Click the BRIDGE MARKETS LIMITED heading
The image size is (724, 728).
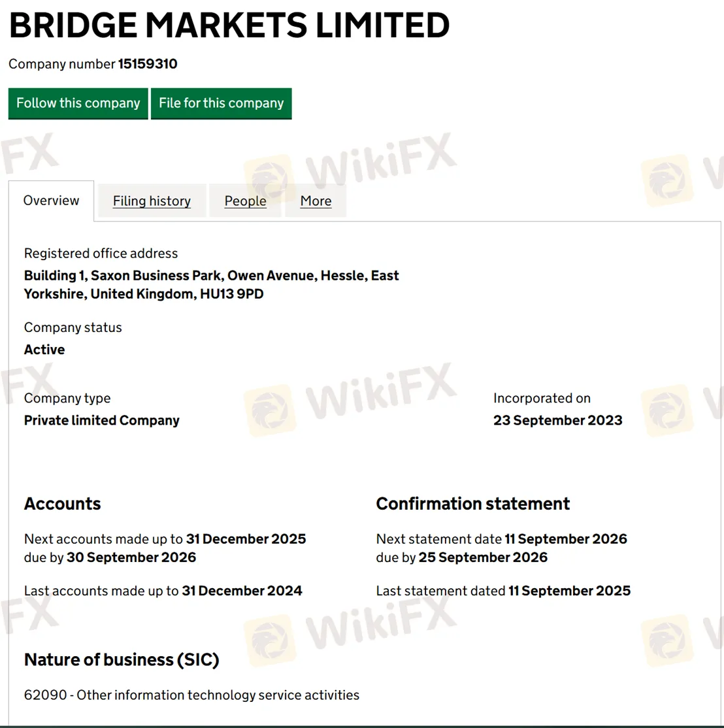[229, 26]
